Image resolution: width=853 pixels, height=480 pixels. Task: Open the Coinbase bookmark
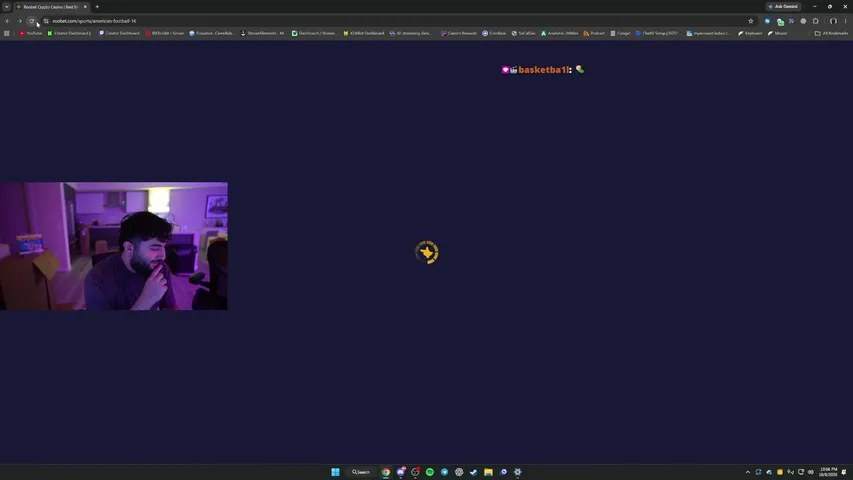point(494,33)
